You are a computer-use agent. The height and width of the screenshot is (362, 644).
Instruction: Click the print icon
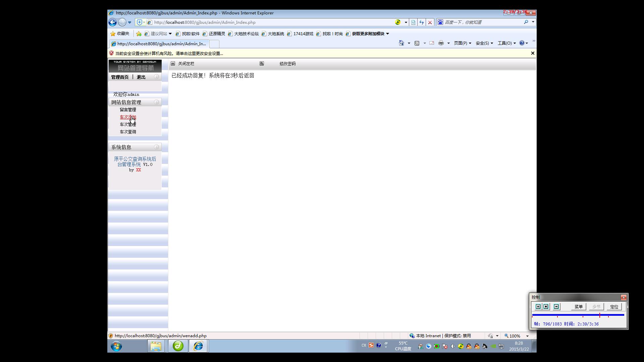click(441, 43)
